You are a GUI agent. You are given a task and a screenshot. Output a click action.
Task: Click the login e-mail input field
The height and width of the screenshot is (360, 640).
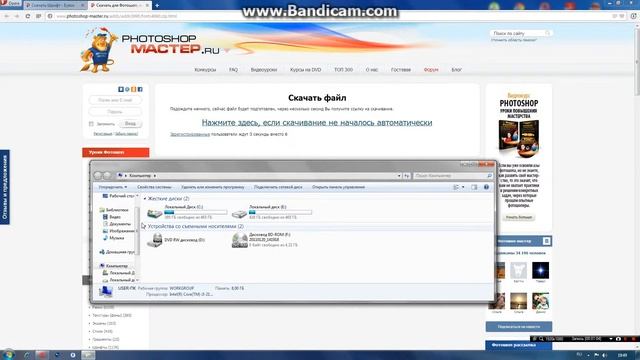(x=115, y=100)
